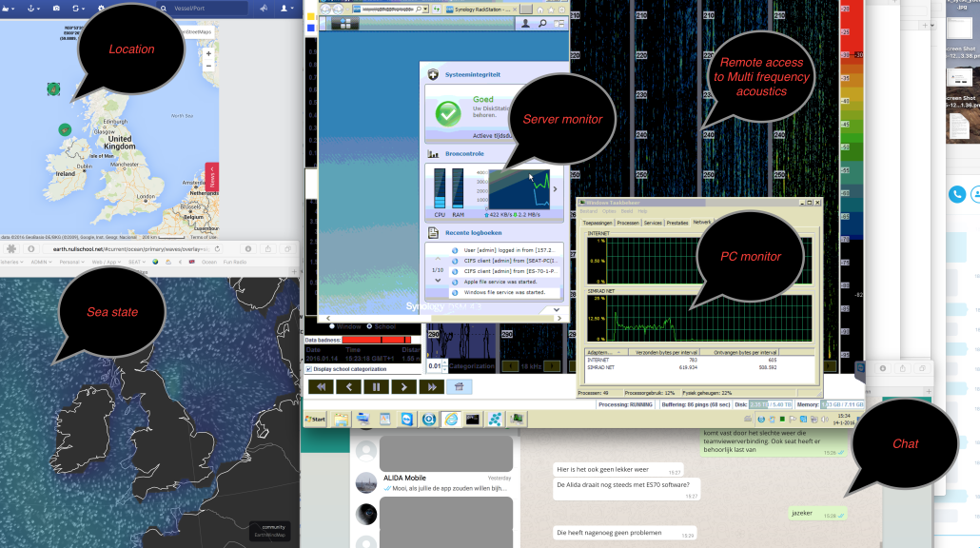Click the upper green vessel marker
The width and height of the screenshot is (980, 548).
(x=53, y=89)
